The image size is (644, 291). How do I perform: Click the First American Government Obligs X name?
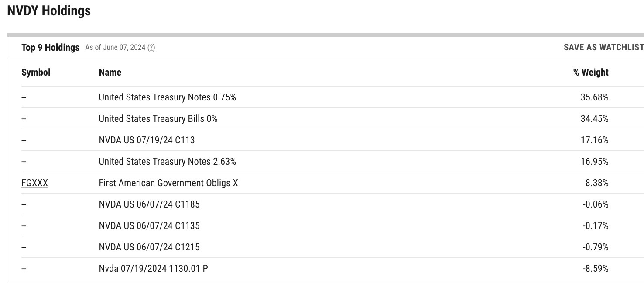tap(168, 183)
